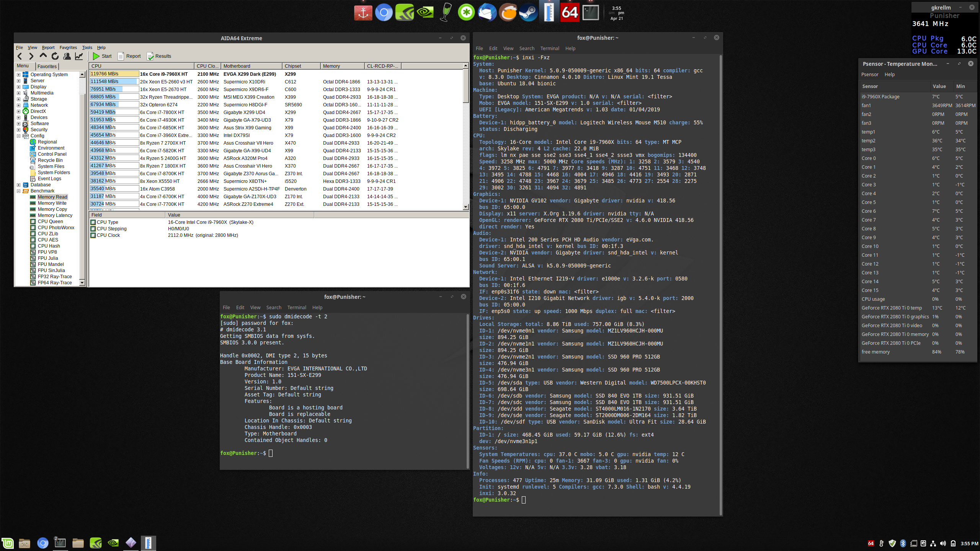
Task: Expand the Operating System tree node
Action: pyautogui.click(x=18, y=75)
